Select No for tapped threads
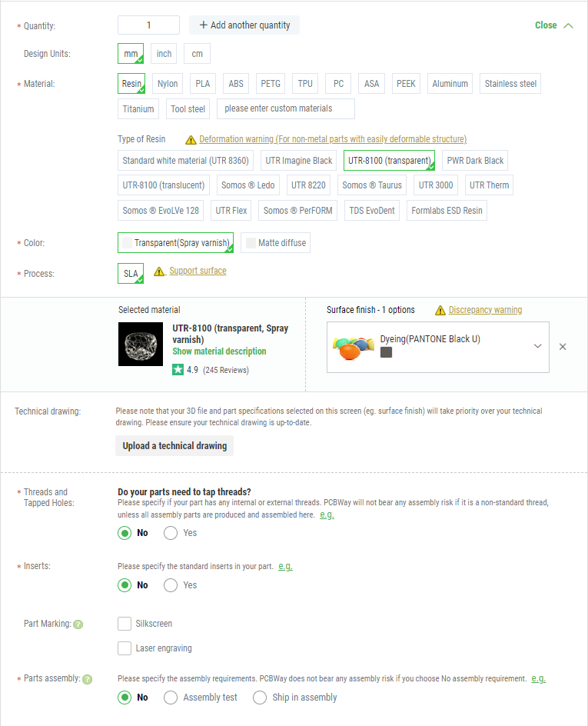This screenshot has width=588, height=726. pos(125,533)
